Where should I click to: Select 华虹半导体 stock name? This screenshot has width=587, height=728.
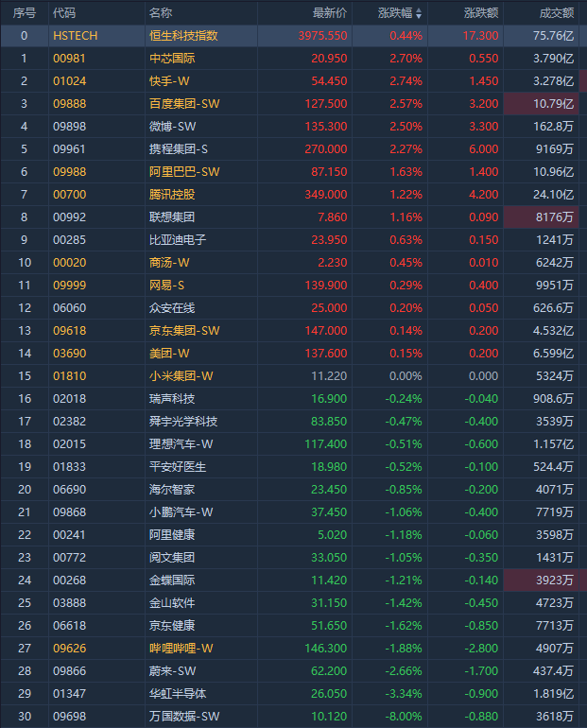[178, 694]
